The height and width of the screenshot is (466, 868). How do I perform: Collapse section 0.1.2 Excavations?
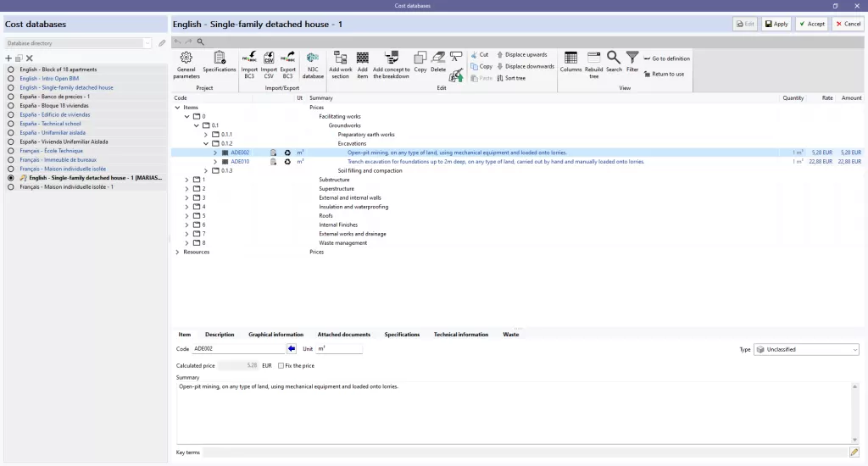[206, 143]
